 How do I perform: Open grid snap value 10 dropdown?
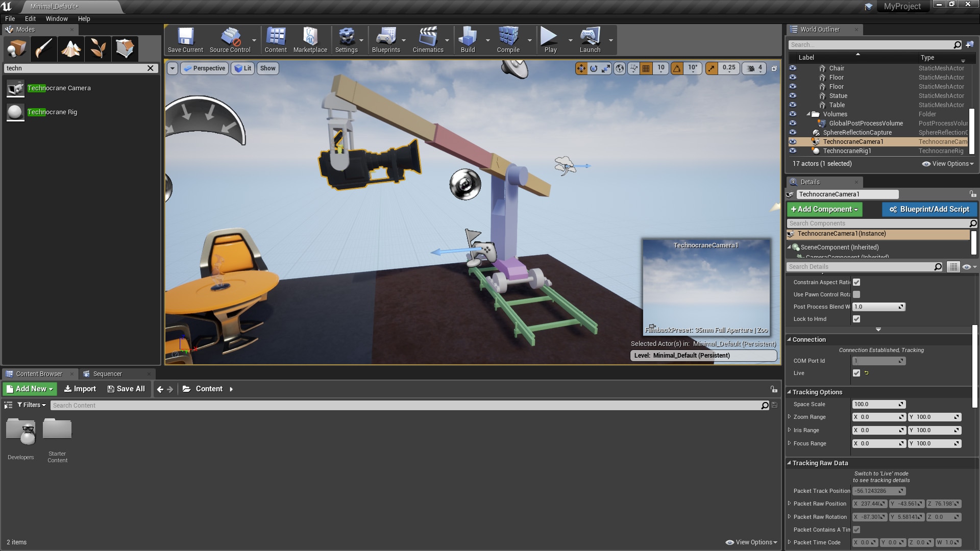pyautogui.click(x=661, y=68)
